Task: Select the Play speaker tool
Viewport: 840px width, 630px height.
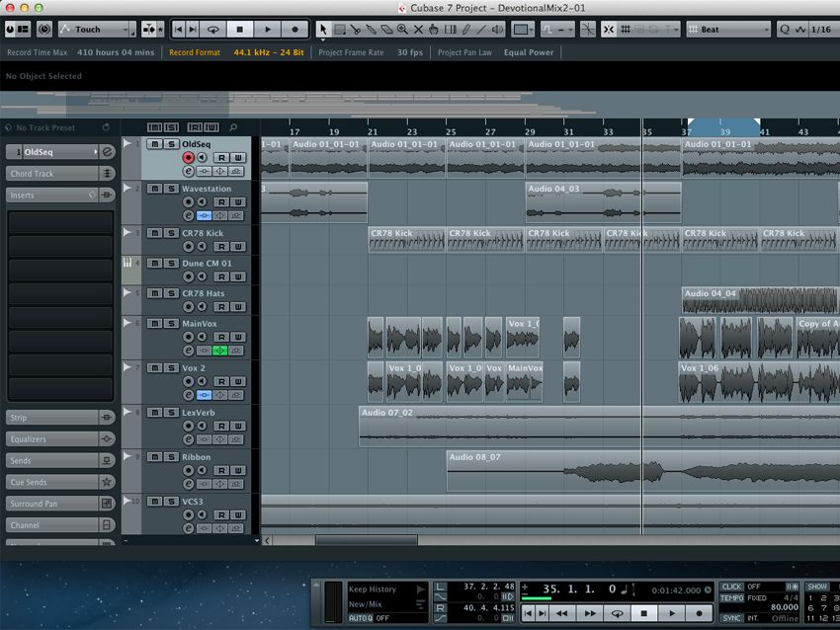Action: 496,29
